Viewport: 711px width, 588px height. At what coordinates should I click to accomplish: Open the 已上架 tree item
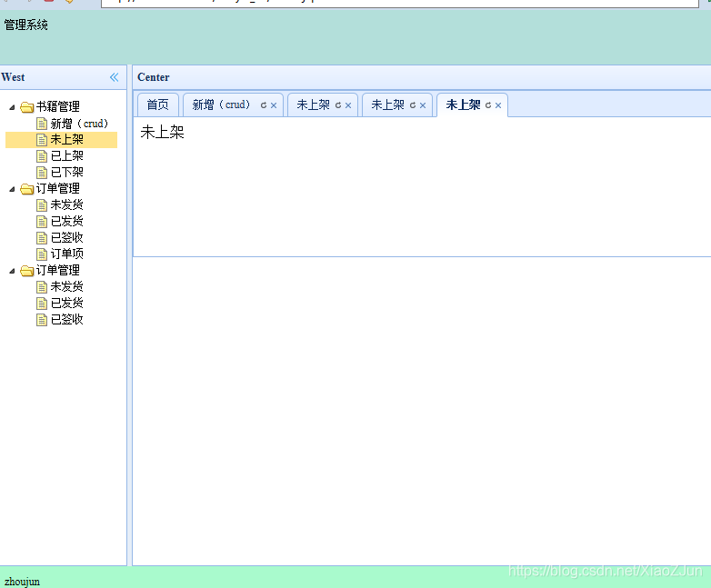pos(66,156)
